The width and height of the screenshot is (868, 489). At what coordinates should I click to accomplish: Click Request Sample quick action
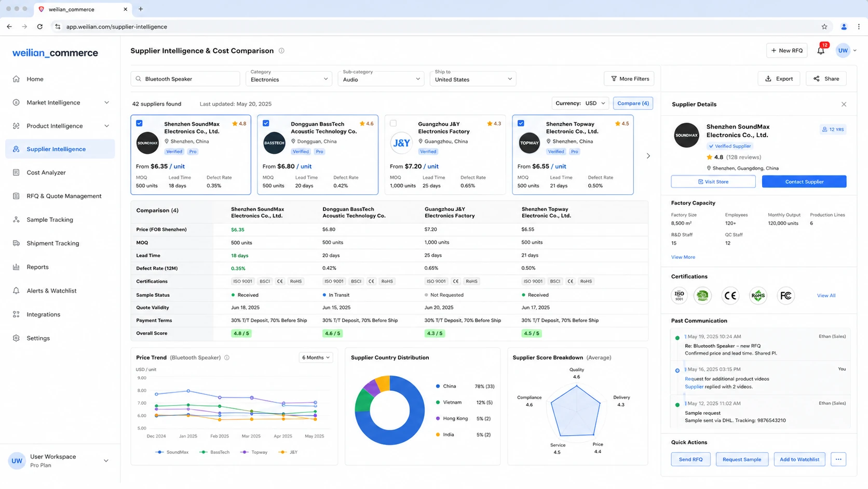tap(742, 459)
